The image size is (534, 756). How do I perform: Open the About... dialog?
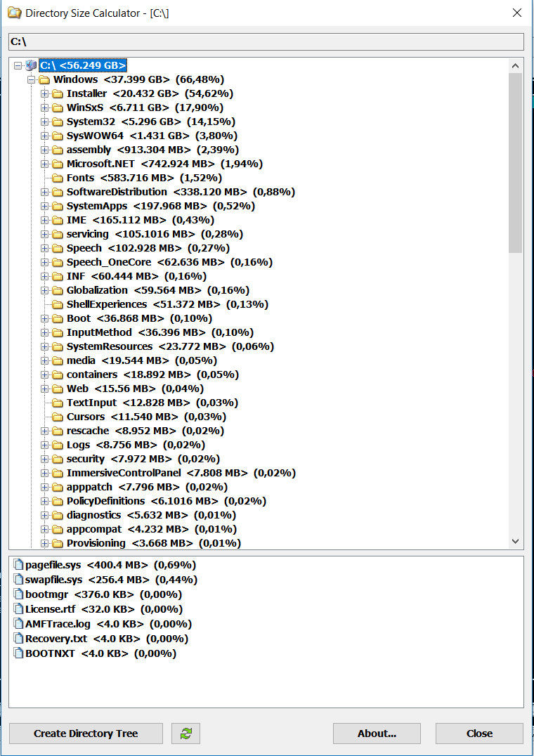click(377, 734)
